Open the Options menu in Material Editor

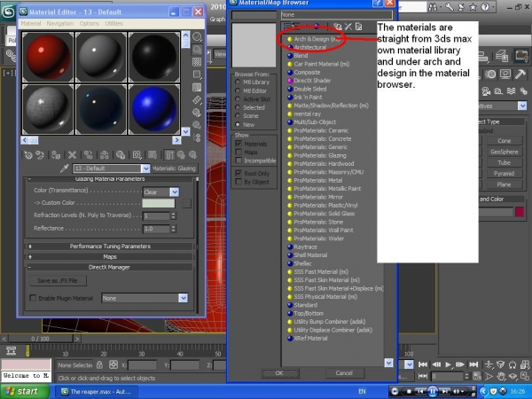click(90, 23)
